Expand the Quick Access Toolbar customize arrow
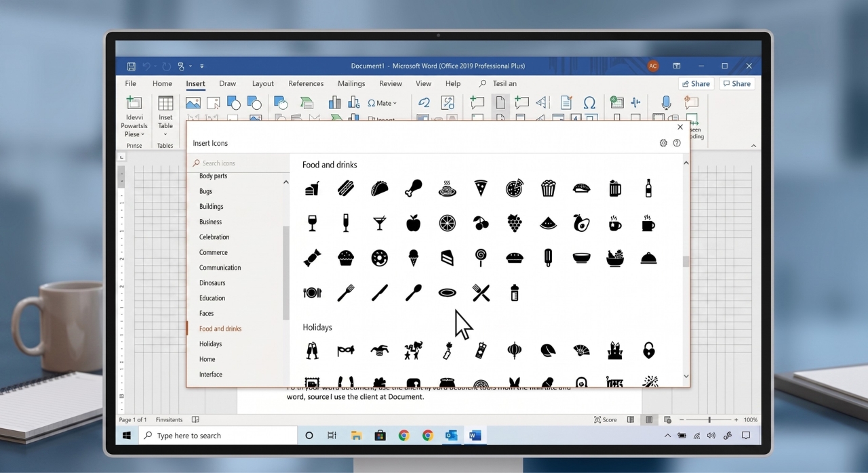Image resolution: width=868 pixels, height=473 pixels. click(x=202, y=66)
